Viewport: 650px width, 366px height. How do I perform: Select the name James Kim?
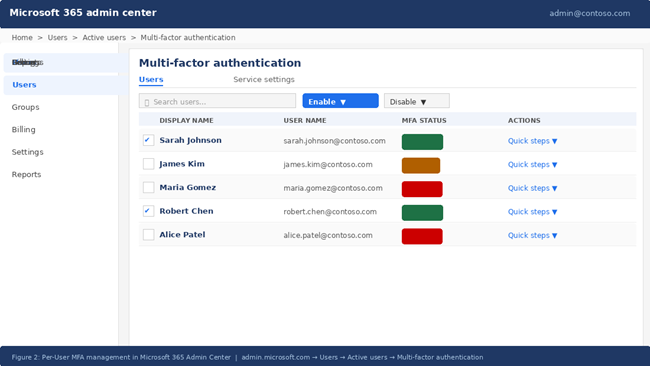[182, 164]
